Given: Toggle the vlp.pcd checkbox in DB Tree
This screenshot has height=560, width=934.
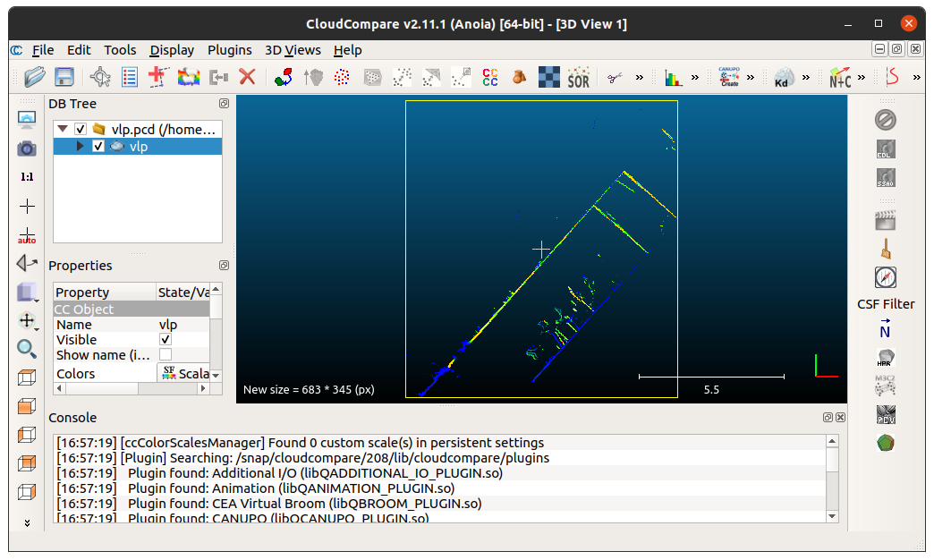Looking at the screenshot, I should [x=79, y=128].
